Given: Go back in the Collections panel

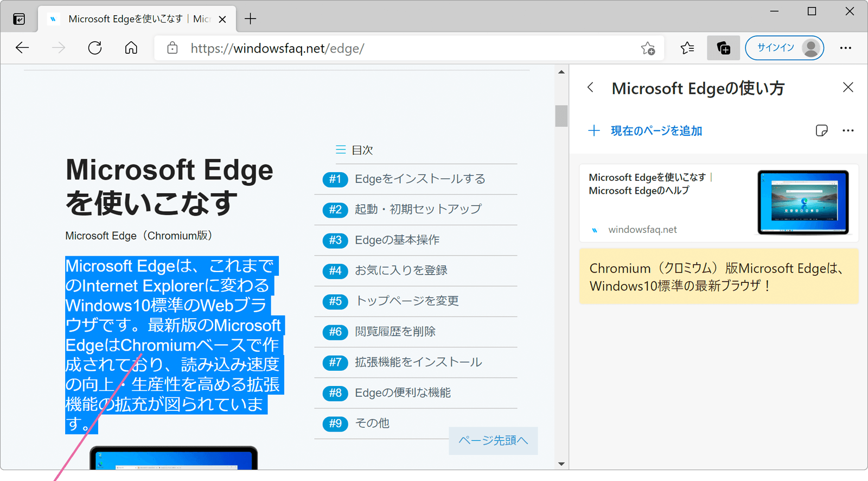Looking at the screenshot, I should point(591,87).
